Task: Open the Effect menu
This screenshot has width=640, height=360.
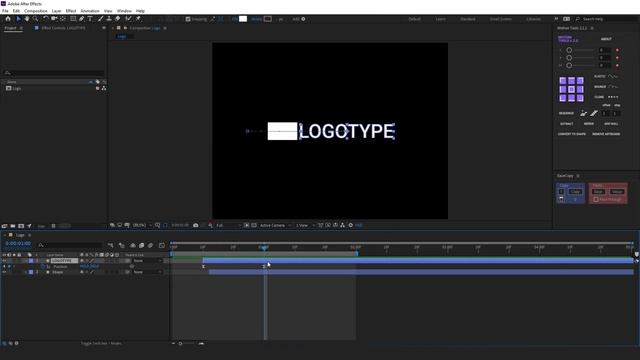Action: (x=71, y=11)
